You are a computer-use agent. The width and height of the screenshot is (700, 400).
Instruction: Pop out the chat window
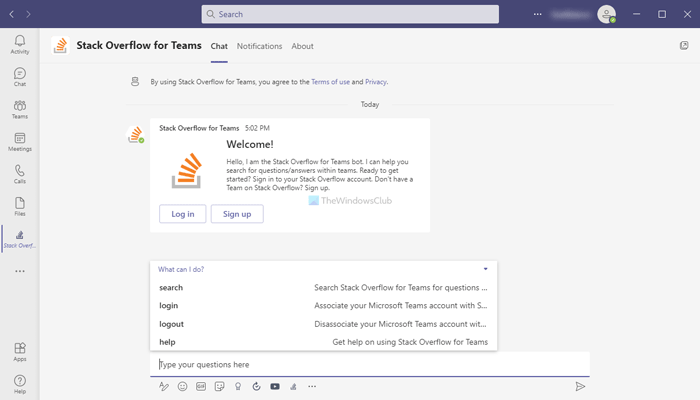tap(684, 46)
